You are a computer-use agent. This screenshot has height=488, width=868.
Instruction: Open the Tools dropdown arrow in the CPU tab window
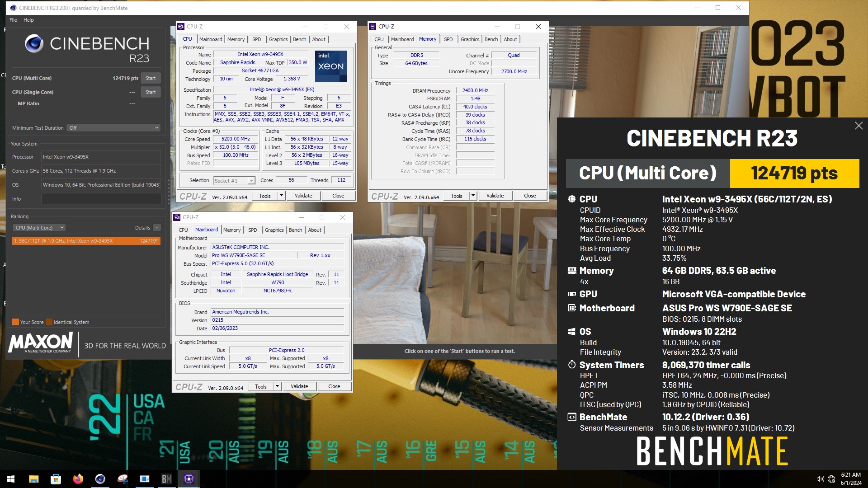281,196
